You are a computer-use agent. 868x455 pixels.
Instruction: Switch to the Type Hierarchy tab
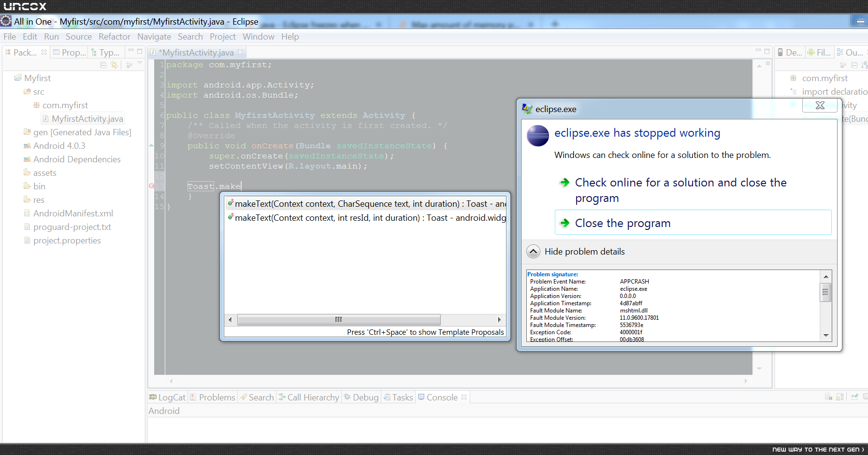(105, 52)
